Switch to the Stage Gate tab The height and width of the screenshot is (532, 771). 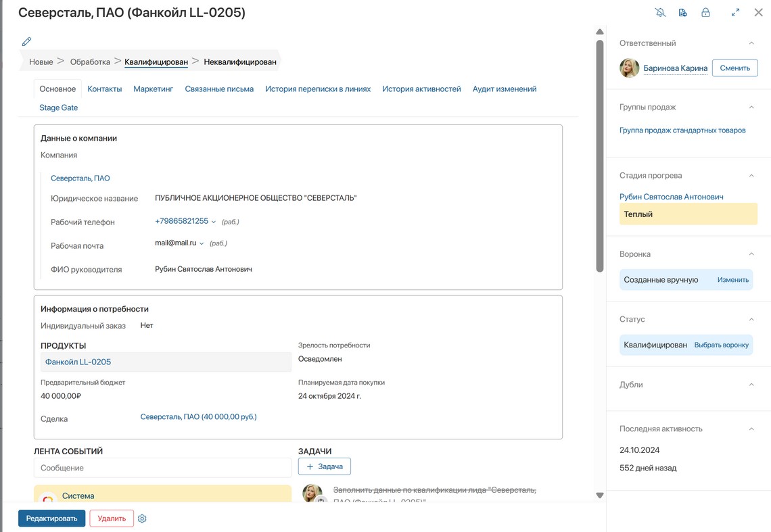tap(59, 107)
